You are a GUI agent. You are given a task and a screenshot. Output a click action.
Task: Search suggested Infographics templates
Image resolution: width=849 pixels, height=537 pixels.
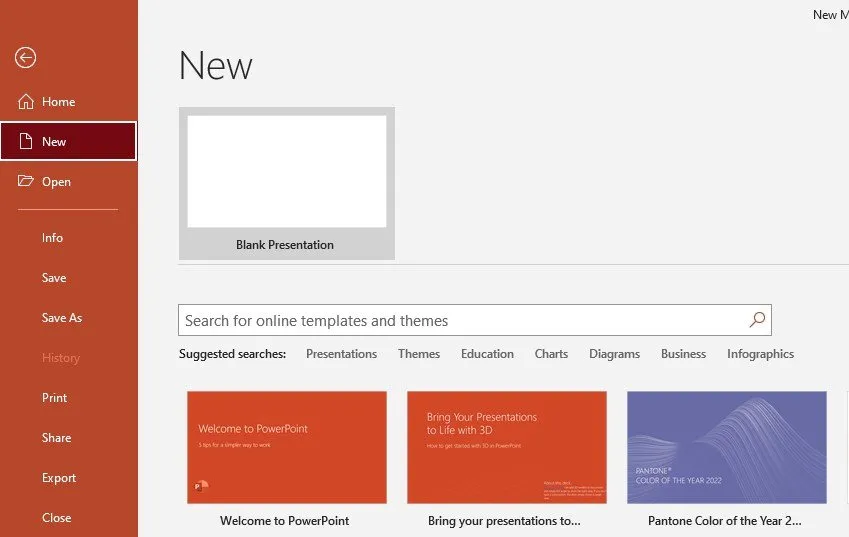(x=760, y=354)
